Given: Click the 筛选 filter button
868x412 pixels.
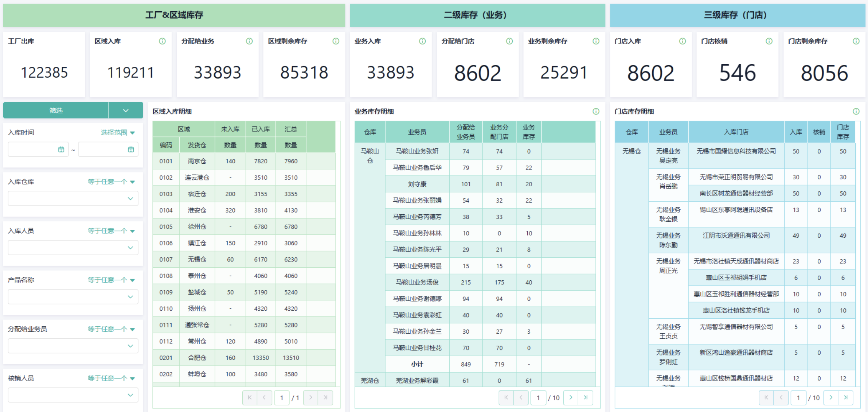Looking at the screenshot, I should point(56,110).
